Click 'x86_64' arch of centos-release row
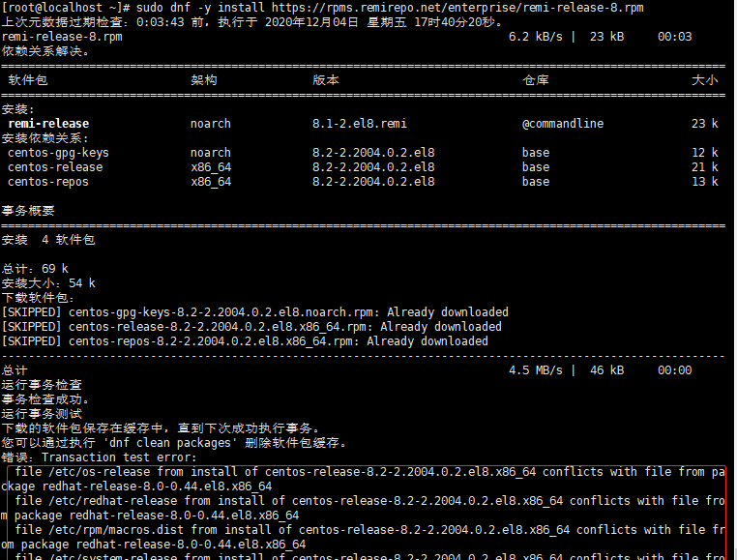Screen dimensions: 737x560 (211, 167)
